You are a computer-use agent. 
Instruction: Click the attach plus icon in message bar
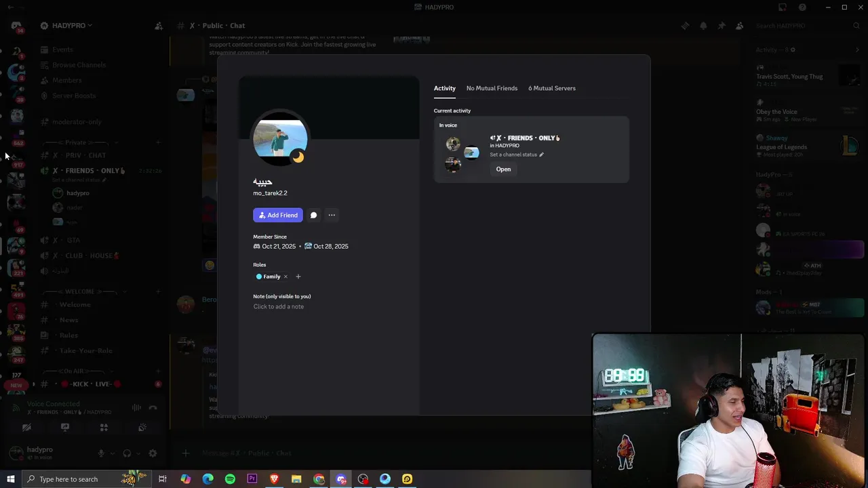[x=186, y=453]
